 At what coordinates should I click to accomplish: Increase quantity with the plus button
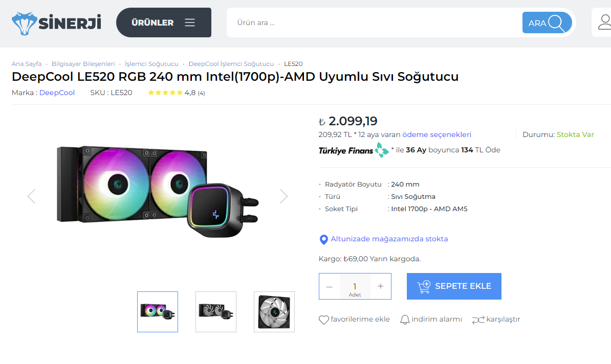point(380,286)
